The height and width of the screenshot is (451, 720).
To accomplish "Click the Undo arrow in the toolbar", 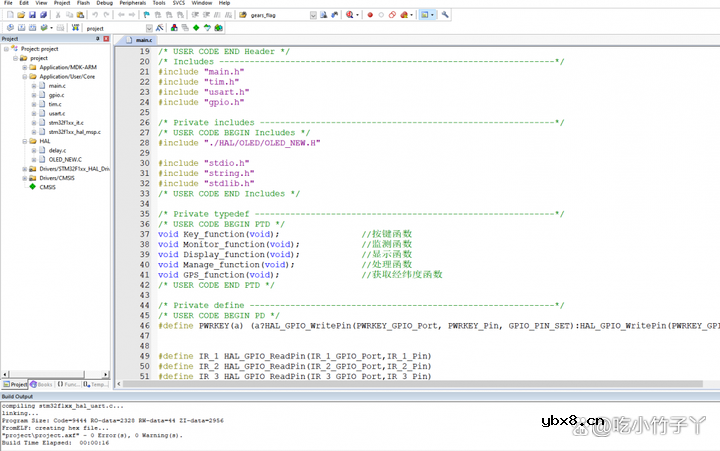I will click(x=94, y=16).
